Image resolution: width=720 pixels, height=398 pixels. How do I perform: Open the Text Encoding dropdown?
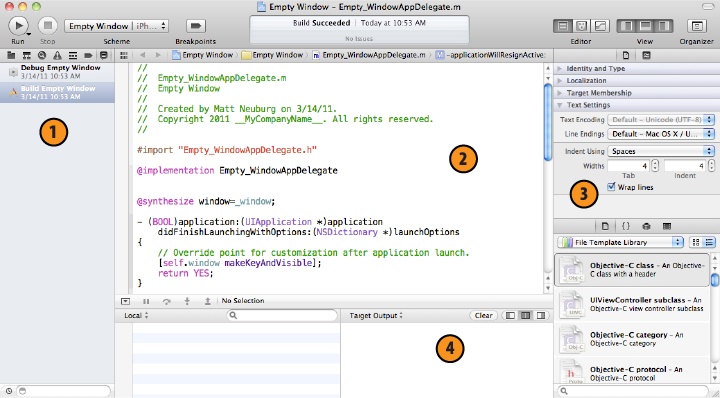click(x=661, y=120)
